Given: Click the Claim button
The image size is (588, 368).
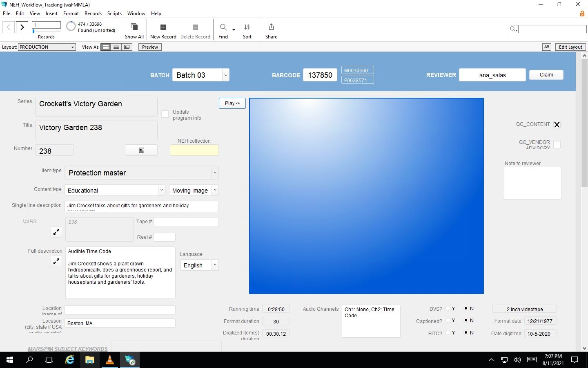Looking at the screenshot, I should [546, 75].
